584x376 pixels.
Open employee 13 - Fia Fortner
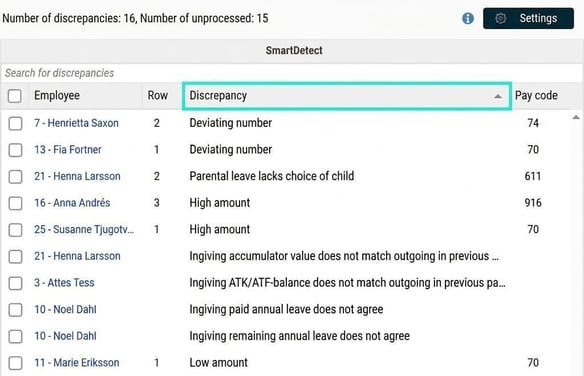click(x=68, y=149)
